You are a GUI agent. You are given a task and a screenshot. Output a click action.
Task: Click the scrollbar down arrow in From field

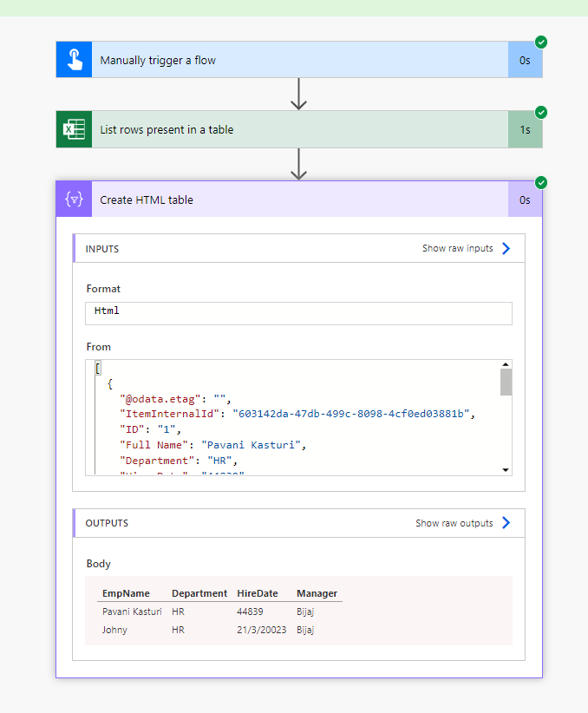pyautogui.click(x=505, y=468)
